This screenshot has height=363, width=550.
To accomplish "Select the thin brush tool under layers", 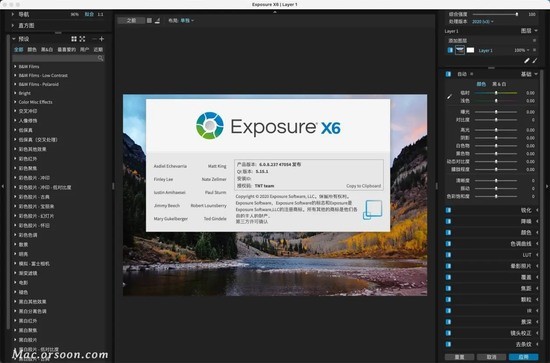I will tap(535, 61).
